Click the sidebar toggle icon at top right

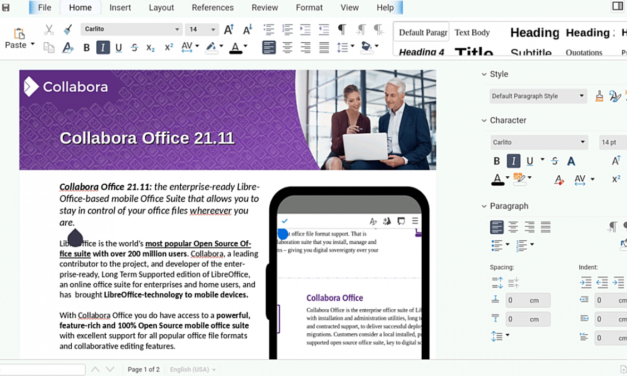pos(617,6)
